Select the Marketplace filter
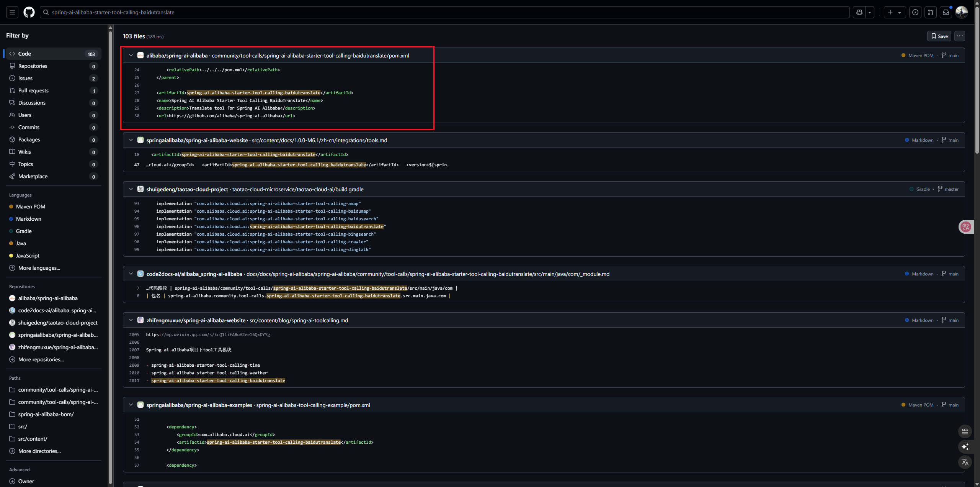This screenshot has width=980, height=487. coord(54,176)
